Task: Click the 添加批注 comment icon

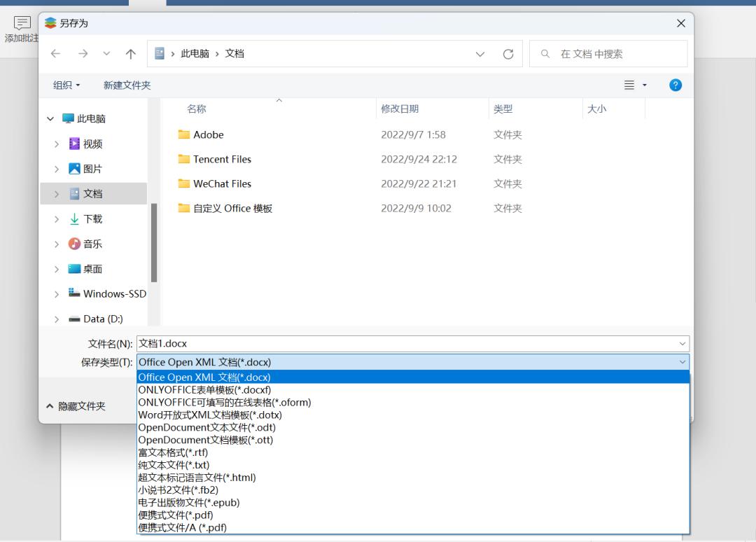Action: click(22, 22)
